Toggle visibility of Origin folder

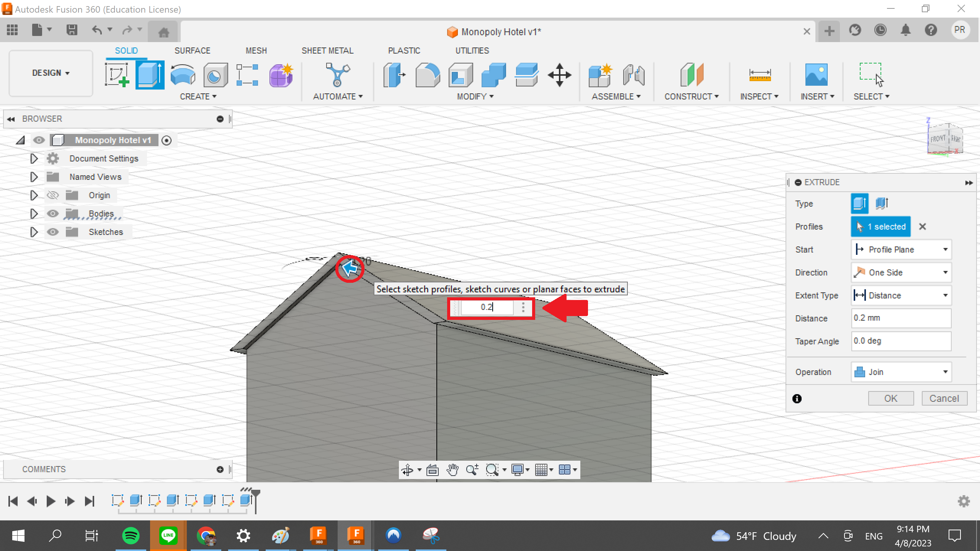coord(52,195)
